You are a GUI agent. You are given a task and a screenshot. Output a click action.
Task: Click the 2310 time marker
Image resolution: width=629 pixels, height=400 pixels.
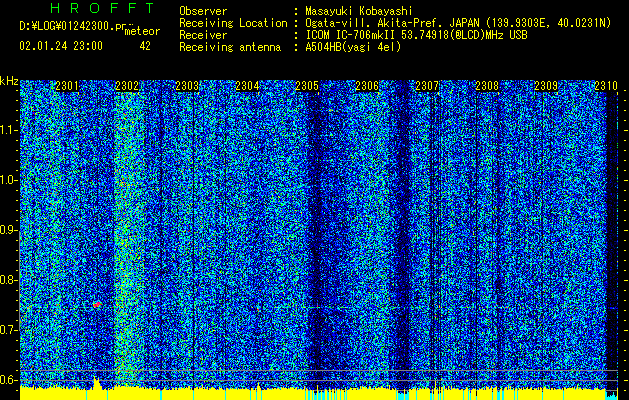[x=606, y=85]
